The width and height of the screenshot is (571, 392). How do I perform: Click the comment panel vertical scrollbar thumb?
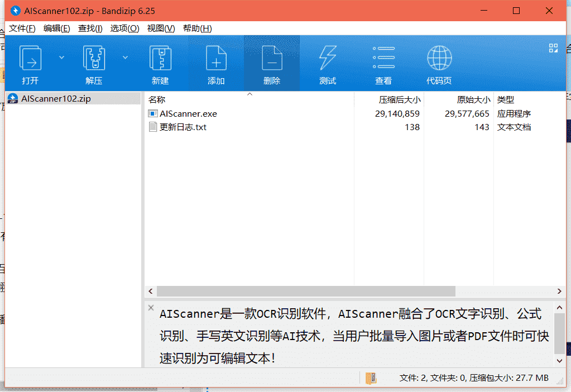tap(560, 333)
